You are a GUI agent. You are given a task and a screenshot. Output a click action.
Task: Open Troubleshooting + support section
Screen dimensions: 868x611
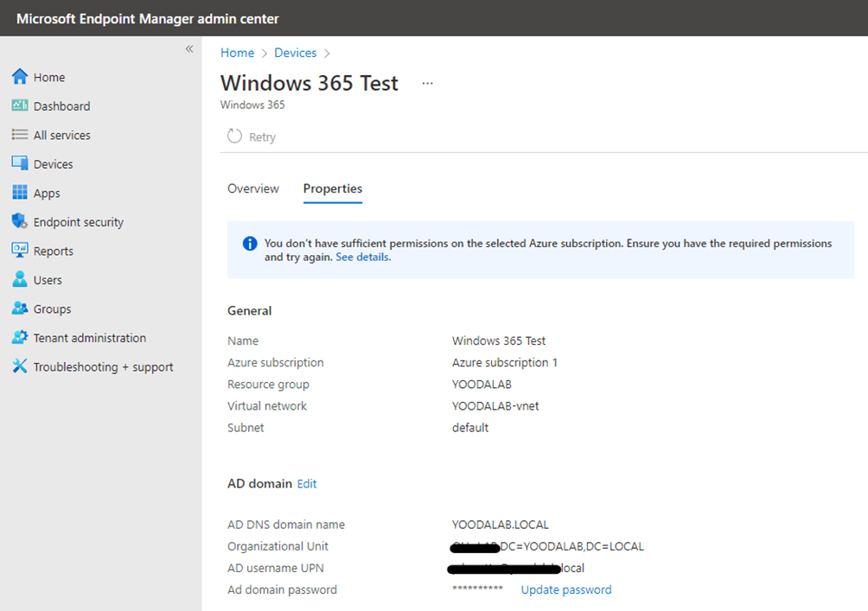[x=104, y=367]
